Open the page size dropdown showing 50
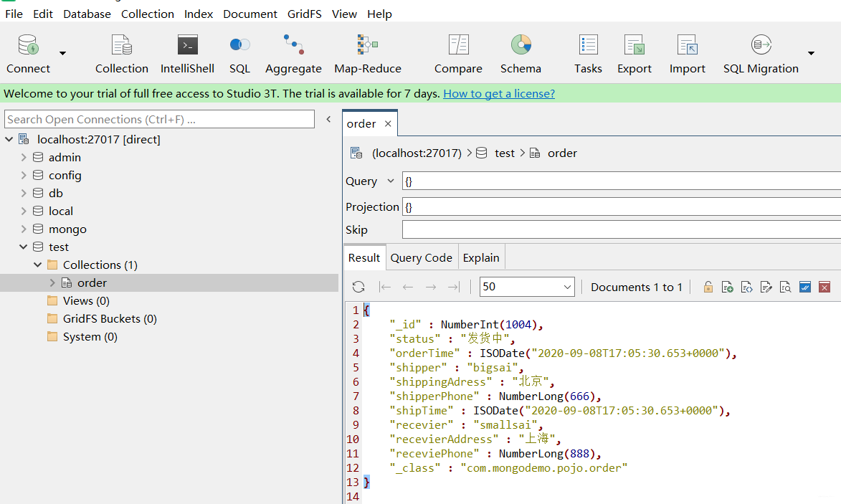The height and width of the screenshot is (504, 841). 527,287
